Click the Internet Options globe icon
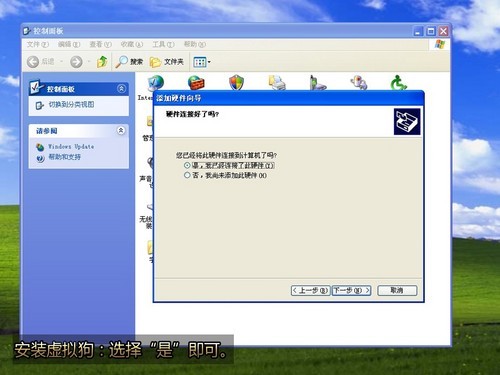This screenshot has width=500, height=375. [x=156, y=83]
